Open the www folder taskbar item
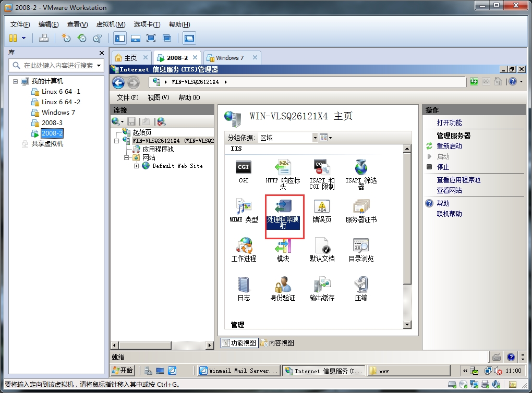This screenshot has width=532, height=393. click(408, 371)
